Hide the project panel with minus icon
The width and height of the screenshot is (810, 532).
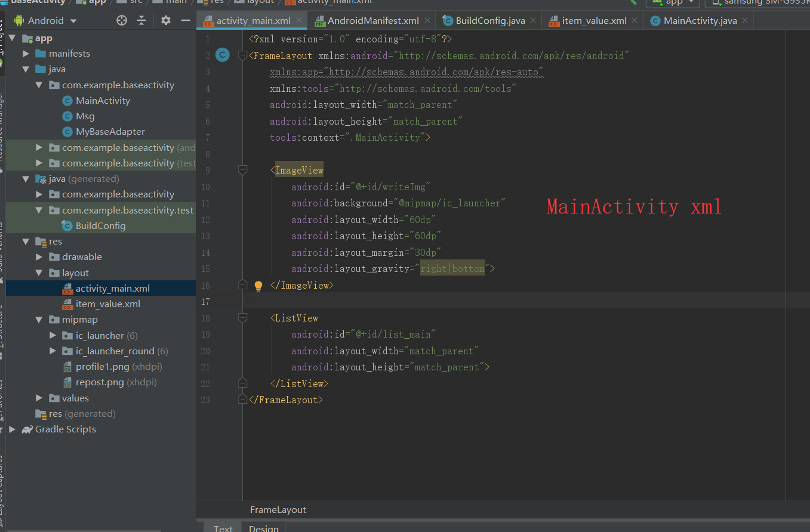186,20
